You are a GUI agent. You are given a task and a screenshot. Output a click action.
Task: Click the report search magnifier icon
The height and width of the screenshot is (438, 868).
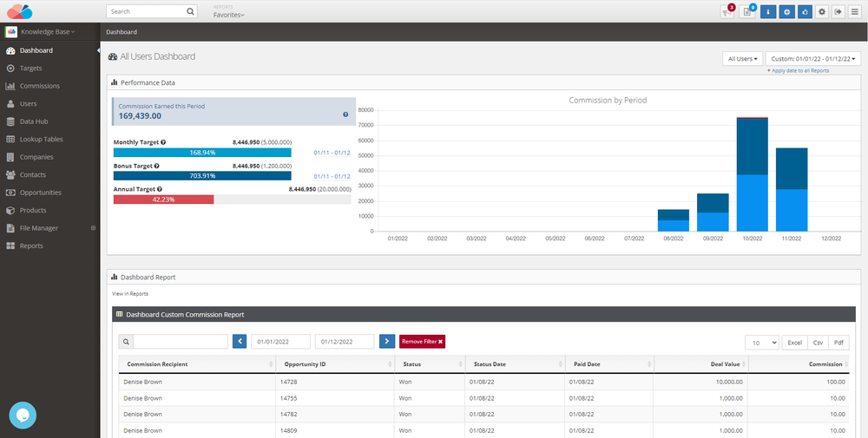126,342
